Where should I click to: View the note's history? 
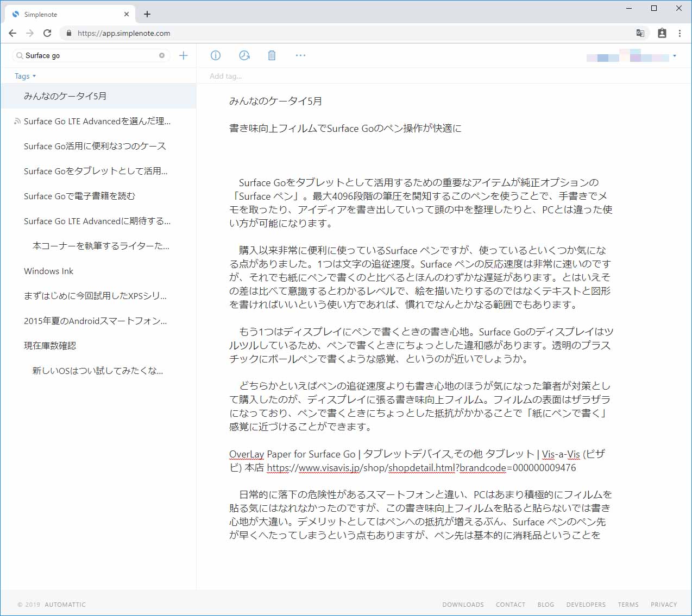click(x=244, y=55)
